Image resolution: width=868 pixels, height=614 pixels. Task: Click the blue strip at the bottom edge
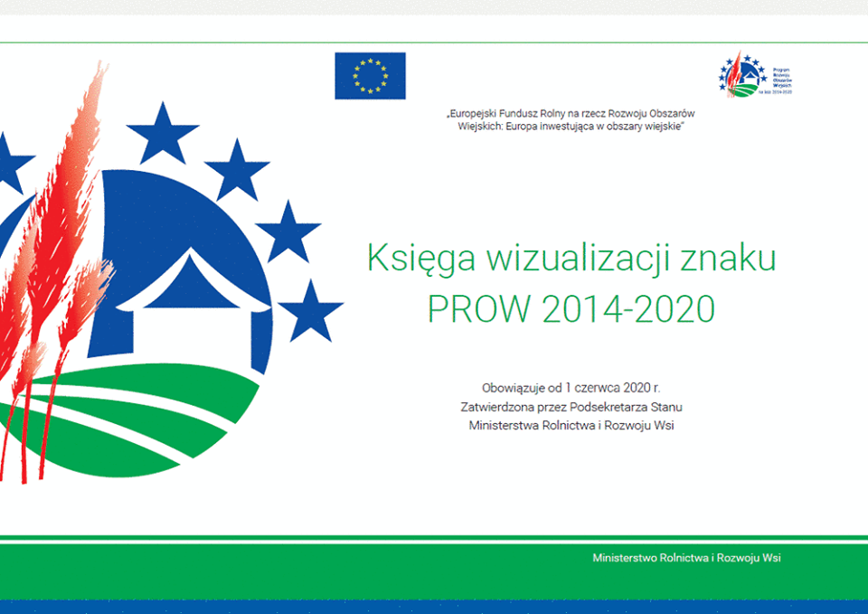(434, 607)
